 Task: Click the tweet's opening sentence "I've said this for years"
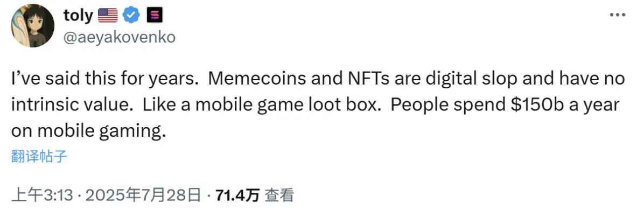[x=102, y=80]
